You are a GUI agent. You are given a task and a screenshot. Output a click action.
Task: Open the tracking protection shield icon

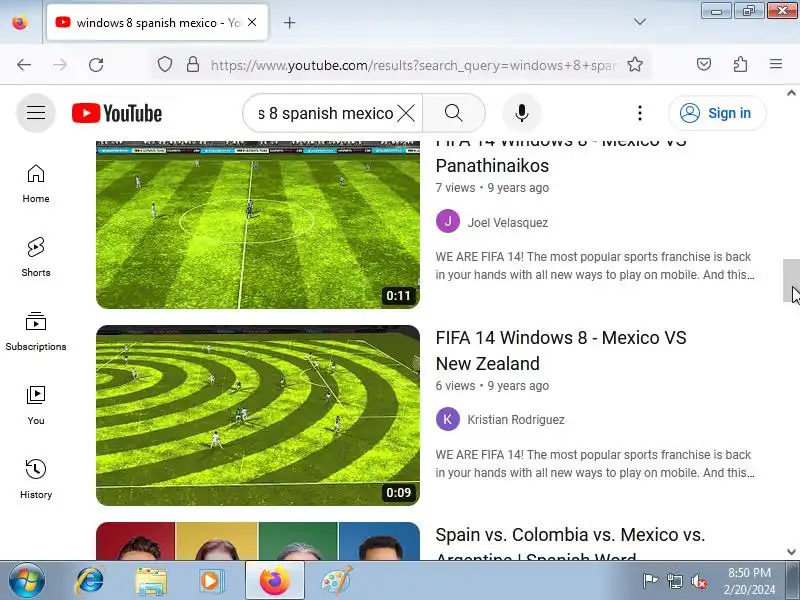coord(164,65)
